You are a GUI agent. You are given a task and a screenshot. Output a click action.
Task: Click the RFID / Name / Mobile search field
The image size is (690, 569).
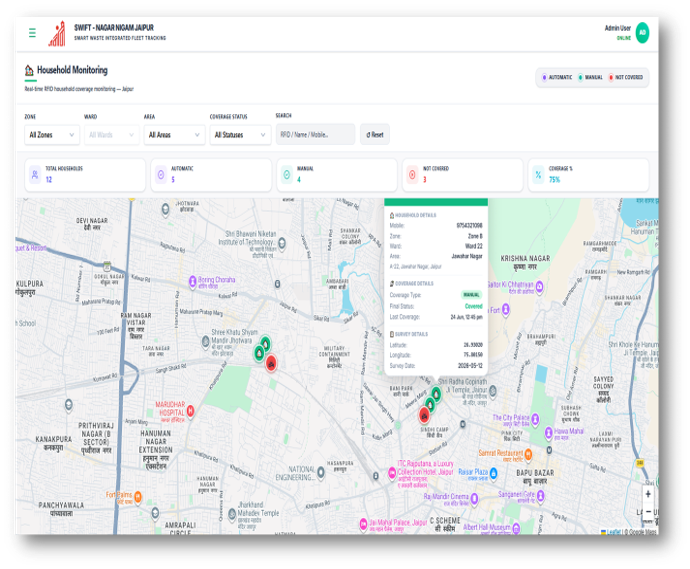[x=315, y=134]
